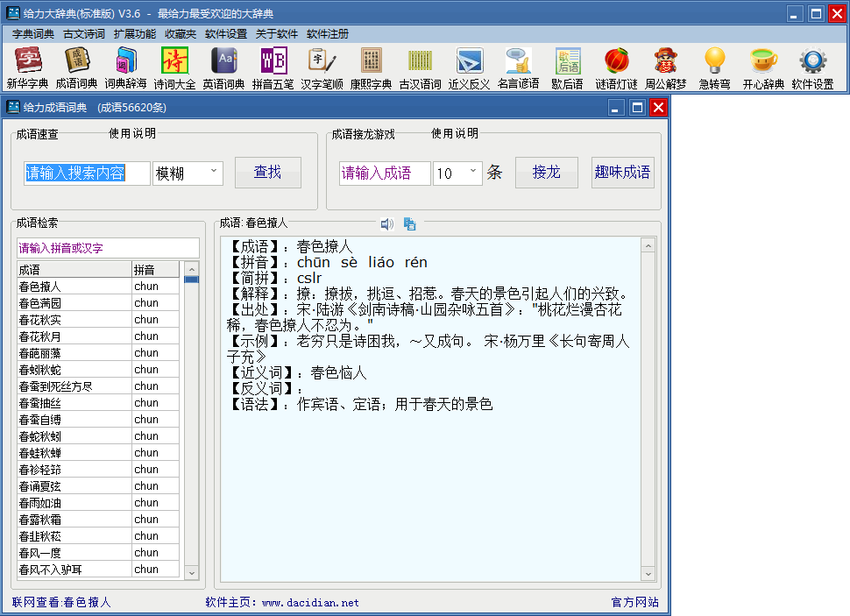Visit the 官方网站 link
850x616 pixels.
[634, 603]
